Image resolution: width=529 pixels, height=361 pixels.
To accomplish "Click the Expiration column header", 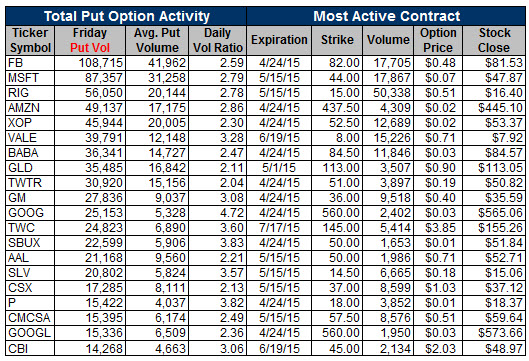I will [x=279, y=40].
